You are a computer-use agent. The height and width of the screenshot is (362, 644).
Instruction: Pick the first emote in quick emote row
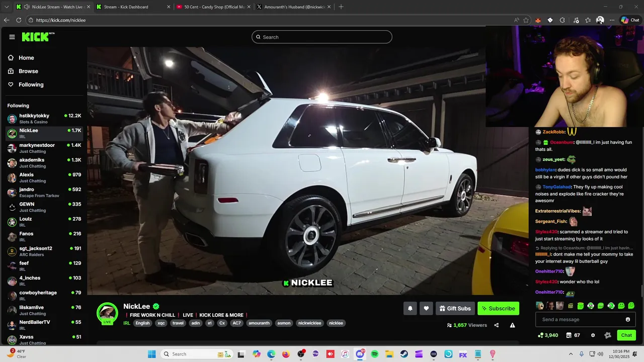tap(540, 306)
